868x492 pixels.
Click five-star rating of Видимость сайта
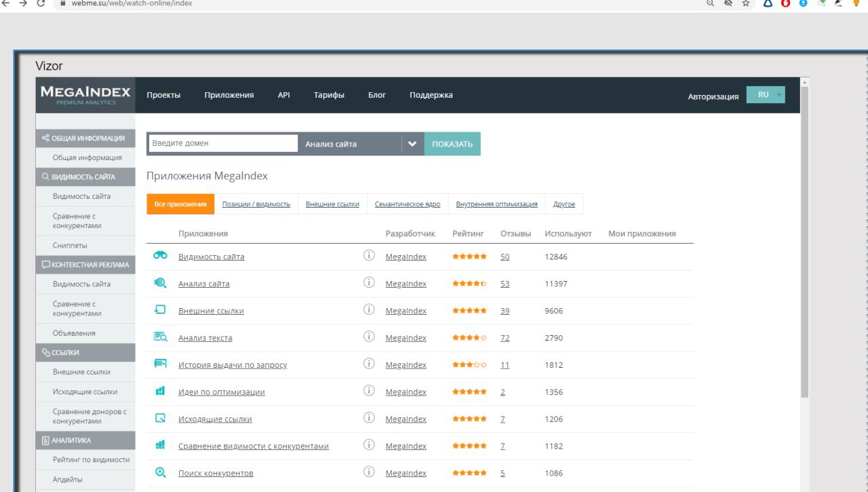click(x=469, y=256)
